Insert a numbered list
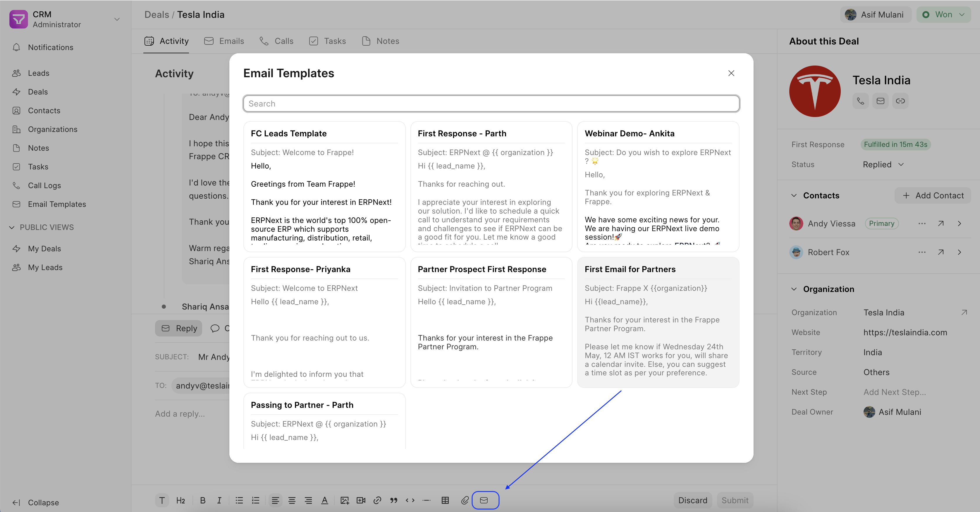Viewport: 980px width, 512px height. 256,500
